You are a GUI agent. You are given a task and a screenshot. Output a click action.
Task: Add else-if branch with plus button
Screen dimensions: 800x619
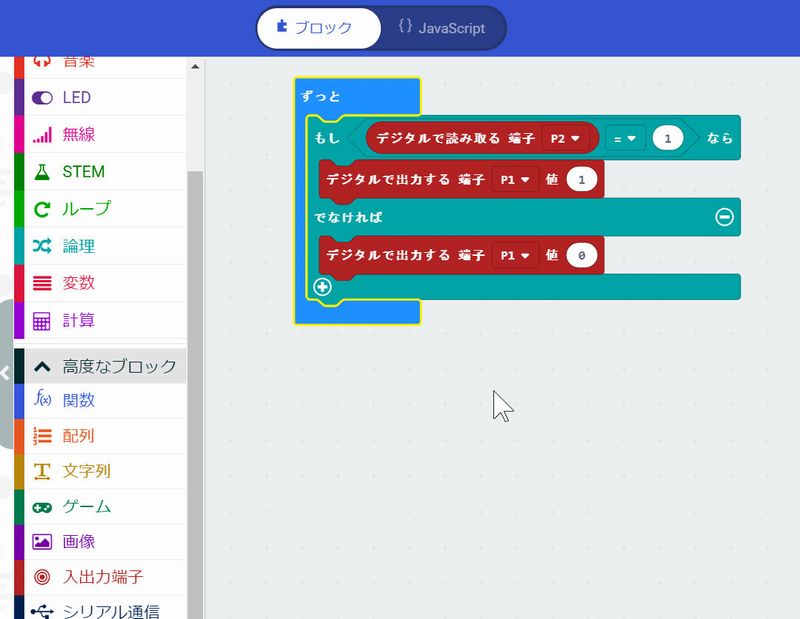tap(322, 287)
